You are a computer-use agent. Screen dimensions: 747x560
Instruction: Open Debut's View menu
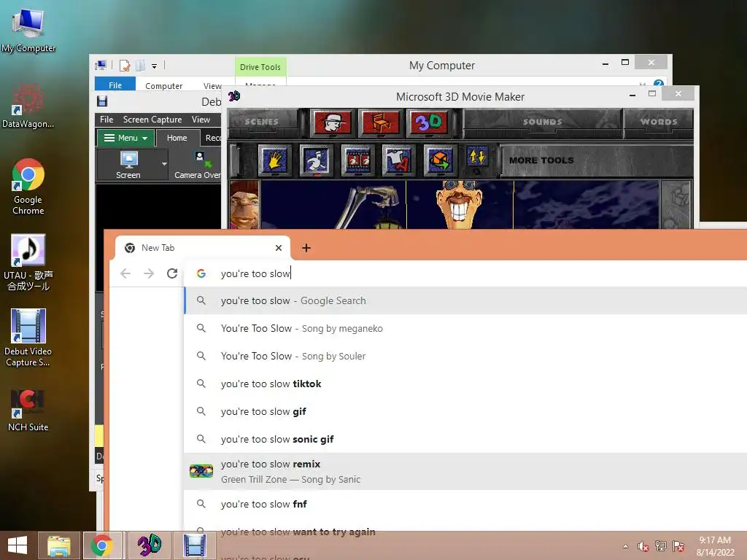click(201, 120)
